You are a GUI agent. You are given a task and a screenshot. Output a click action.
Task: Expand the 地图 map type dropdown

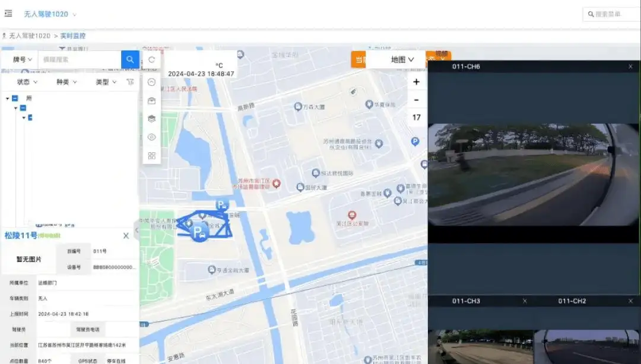coord(402,59)
